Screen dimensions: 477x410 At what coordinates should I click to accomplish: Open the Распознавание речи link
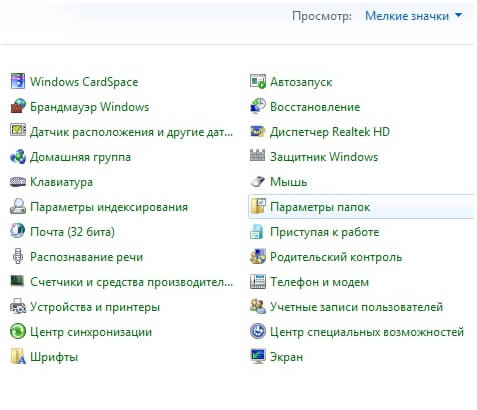86,257
